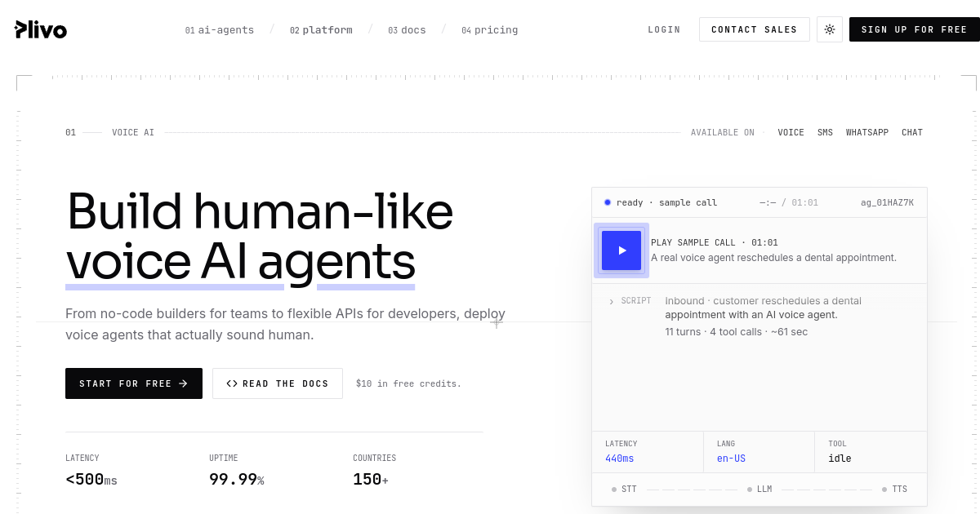Open the ai-agents menu
Viewport: 980px width, 514px height.
tap(220, 30)
